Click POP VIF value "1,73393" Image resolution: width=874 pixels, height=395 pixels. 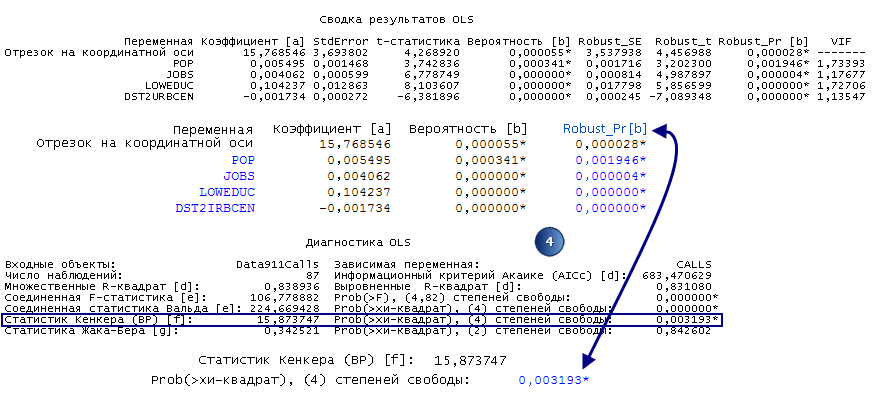tap(841, 64)
